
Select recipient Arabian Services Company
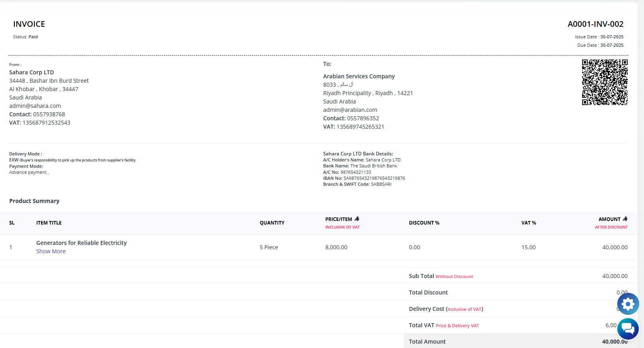tap(359, 76)
